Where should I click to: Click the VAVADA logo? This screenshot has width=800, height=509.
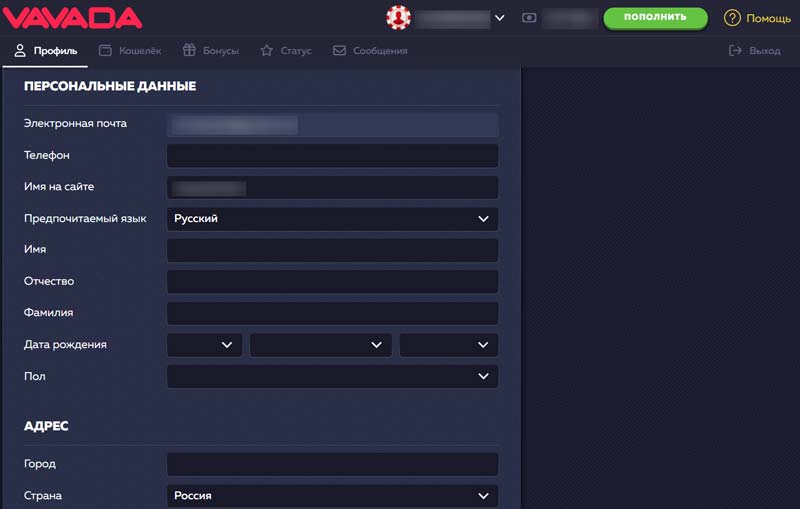71,17
